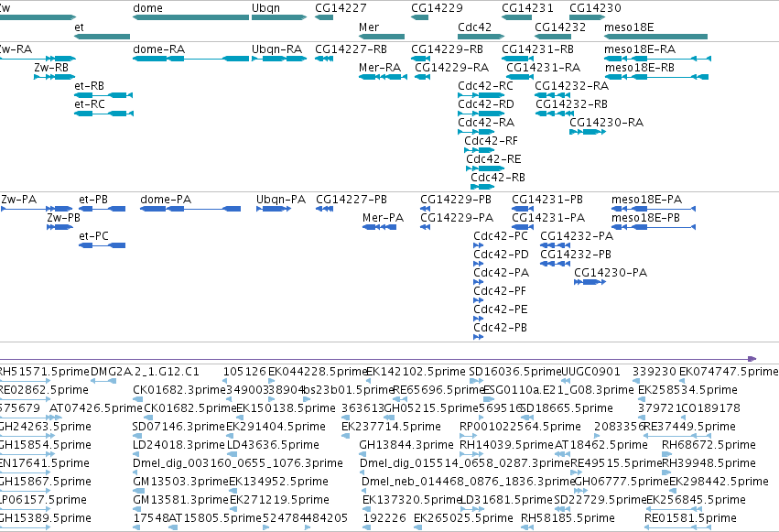The width and height of the screenshot is (779, 532).
Task: Select the et-PC protein feature
Action: (x=102, y=246)
